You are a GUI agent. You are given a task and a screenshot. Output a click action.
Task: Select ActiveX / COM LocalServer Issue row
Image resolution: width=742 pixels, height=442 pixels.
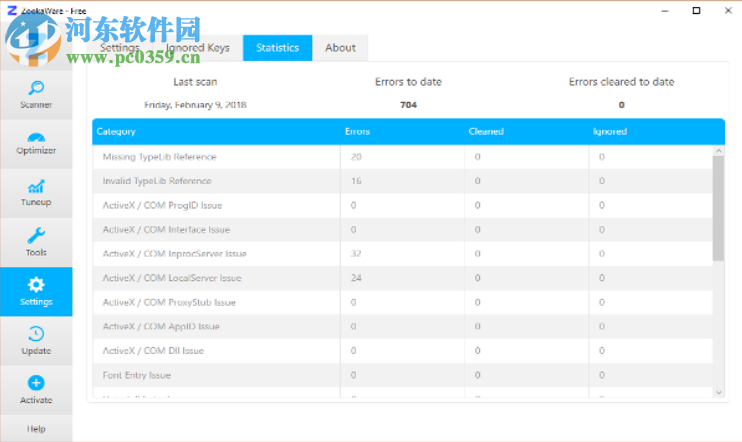point(403,278)
